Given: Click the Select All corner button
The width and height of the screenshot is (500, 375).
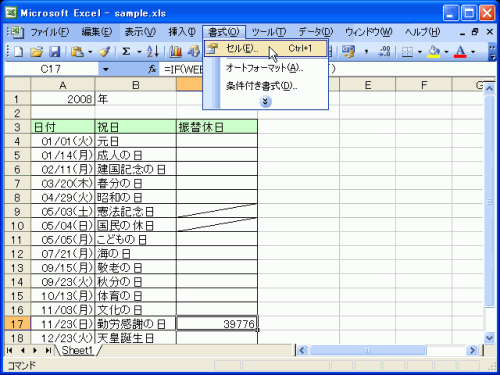Looking at the screenshot, I should click(x=17, y=85).
